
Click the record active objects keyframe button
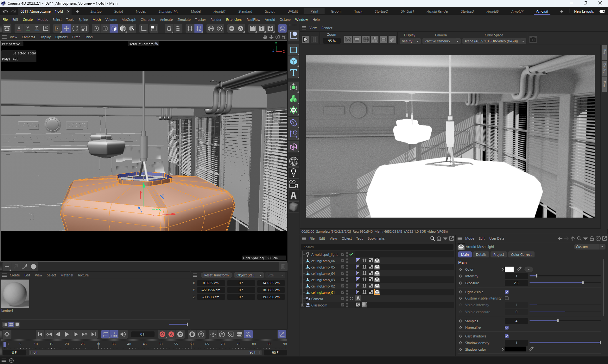[x=162, y=334]
